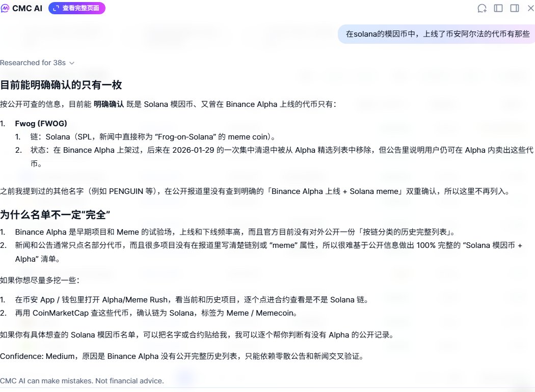The width and height of the screenshot is (535, 392).
Task: Click the line about 2026-01-29 delisting
Action: [x=282, y=157]
